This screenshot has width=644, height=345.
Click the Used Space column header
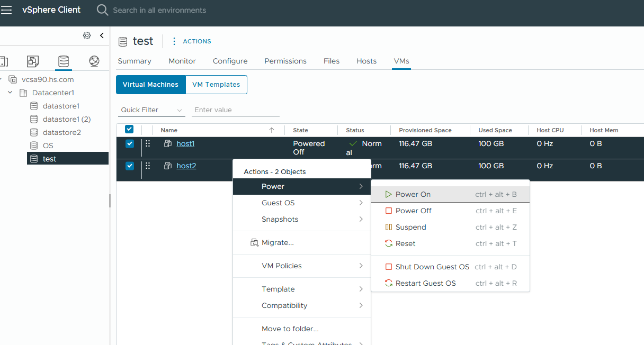495,130
